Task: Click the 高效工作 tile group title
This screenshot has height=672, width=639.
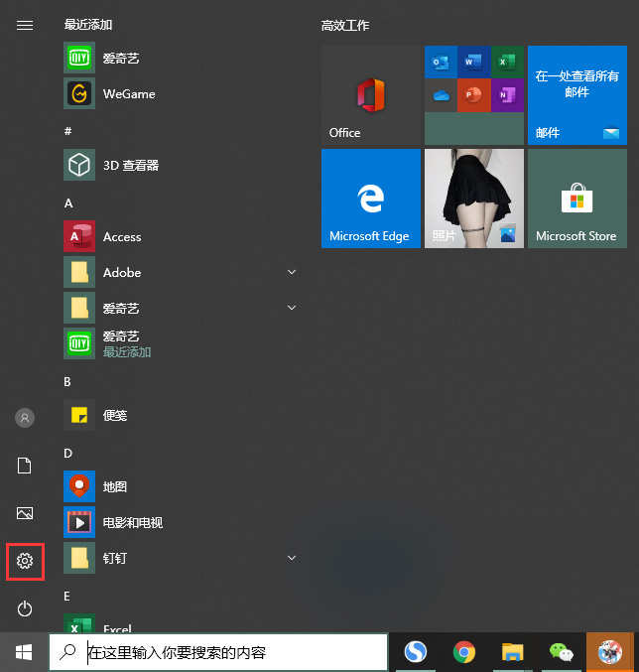Action: (x=345, y=26)
